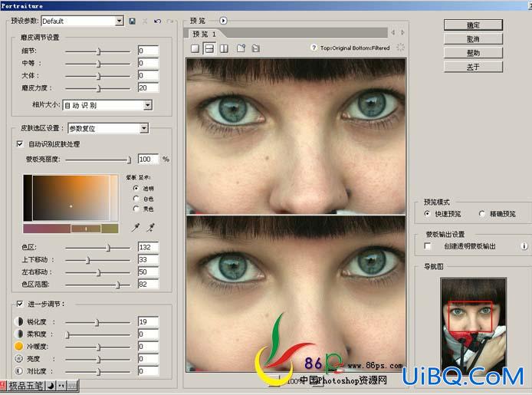This screenshot has width=532, height=395.
Task: Choose the 快速预览 preview mode
Action: [428, 213]
